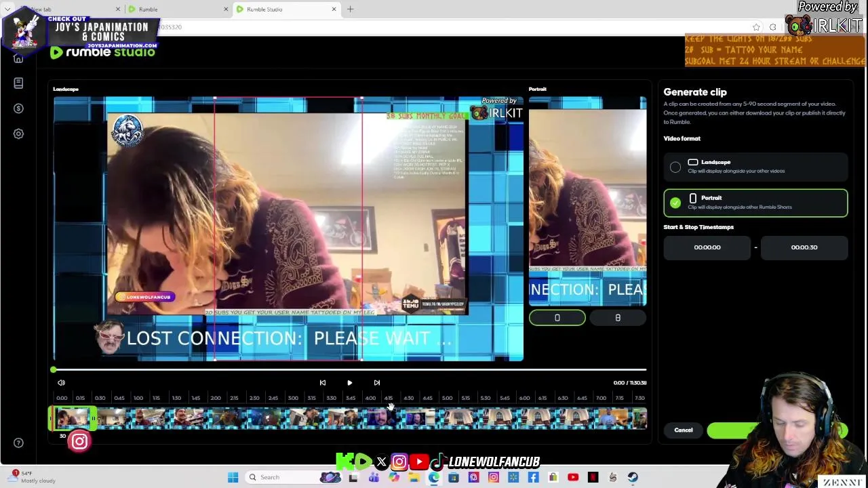868x488 pixels.
Task: Click the 2:00 mark on the timeline ruler
Action: [x=216, y=398]
